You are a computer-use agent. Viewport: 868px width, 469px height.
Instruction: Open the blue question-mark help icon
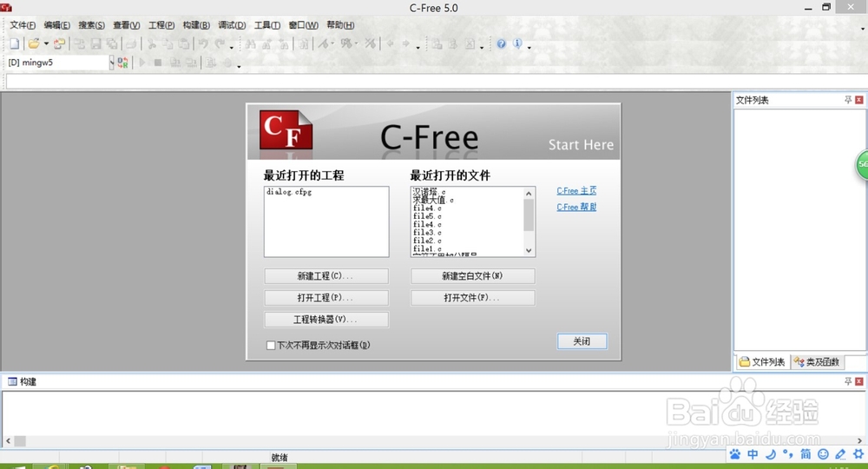pos(501,43)
